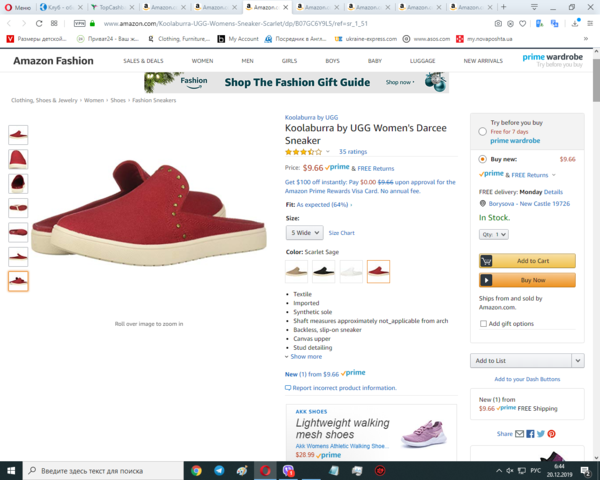Share product via Pinterest icon
This screenshot has width=600, height=480.
click(551, 434)
